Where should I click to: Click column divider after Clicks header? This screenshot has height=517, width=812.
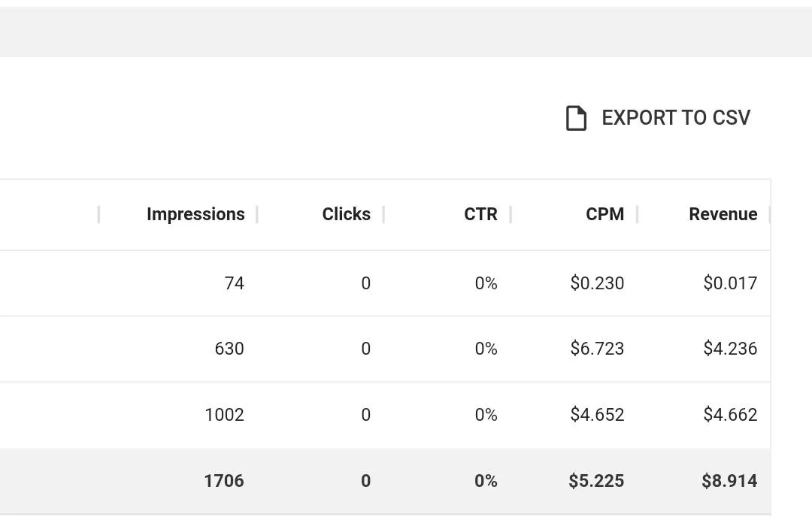point(383,214)
